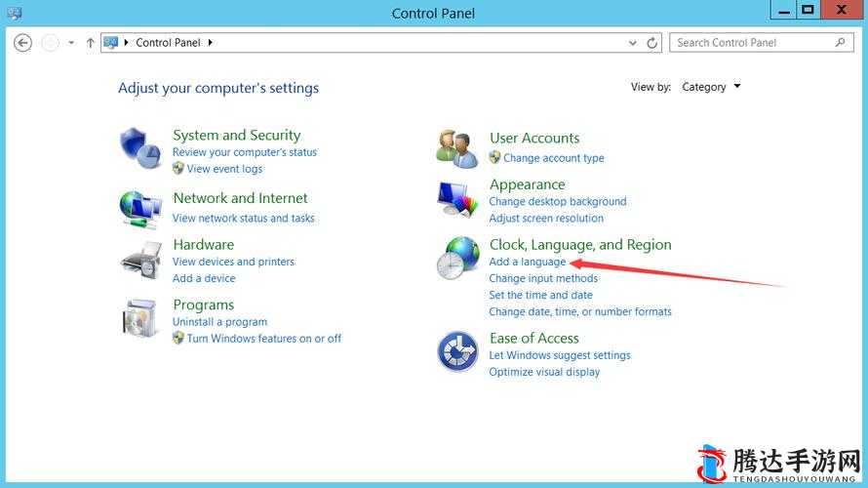Open Network and Internet heading
This screenshot has width=868, height=488.
pyautogui.click(x=240, y=198)
